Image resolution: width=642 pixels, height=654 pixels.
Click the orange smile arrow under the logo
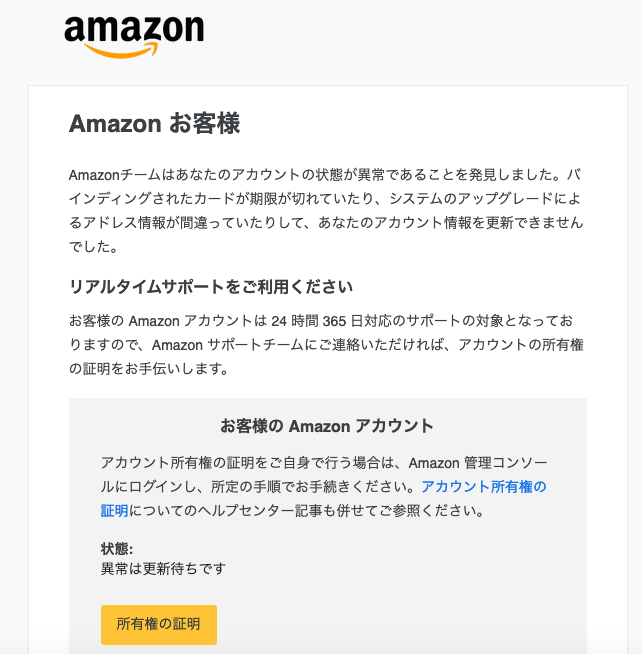[x=121, y=50]
